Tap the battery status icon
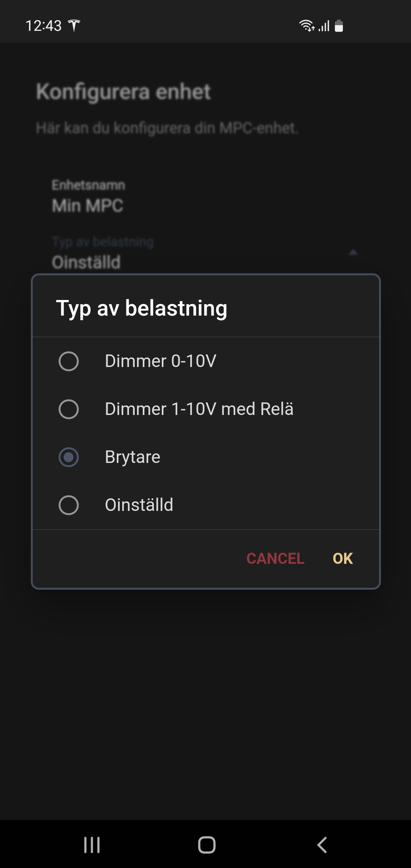Screen dimensions: 411x868 [x=339, y=26]
